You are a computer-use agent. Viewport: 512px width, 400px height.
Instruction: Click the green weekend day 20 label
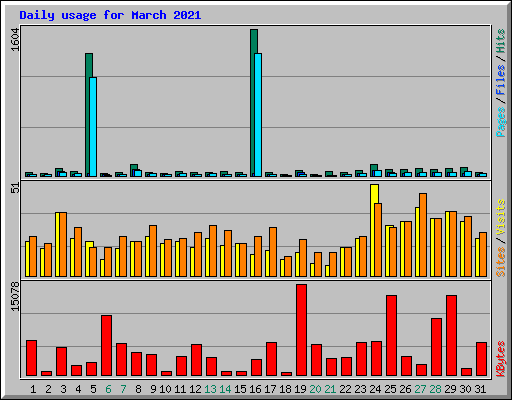(315, 389)
